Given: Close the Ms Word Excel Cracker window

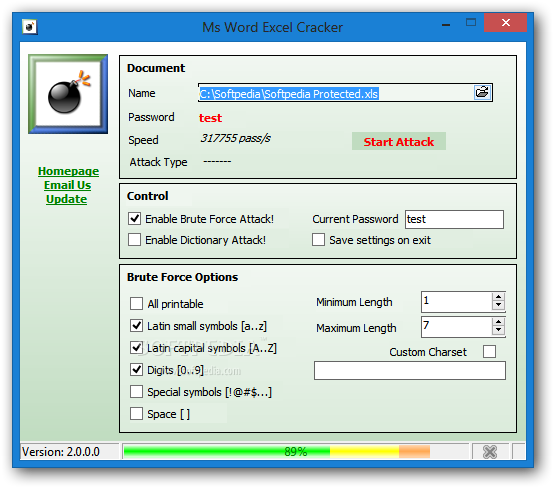Looking at the screenshot, I should coord(505,23).
